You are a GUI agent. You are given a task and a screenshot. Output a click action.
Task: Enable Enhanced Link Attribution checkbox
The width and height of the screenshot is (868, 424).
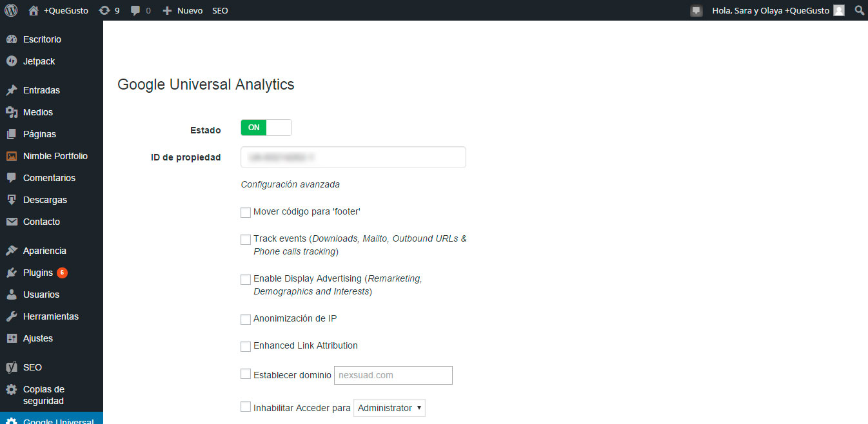246,347
